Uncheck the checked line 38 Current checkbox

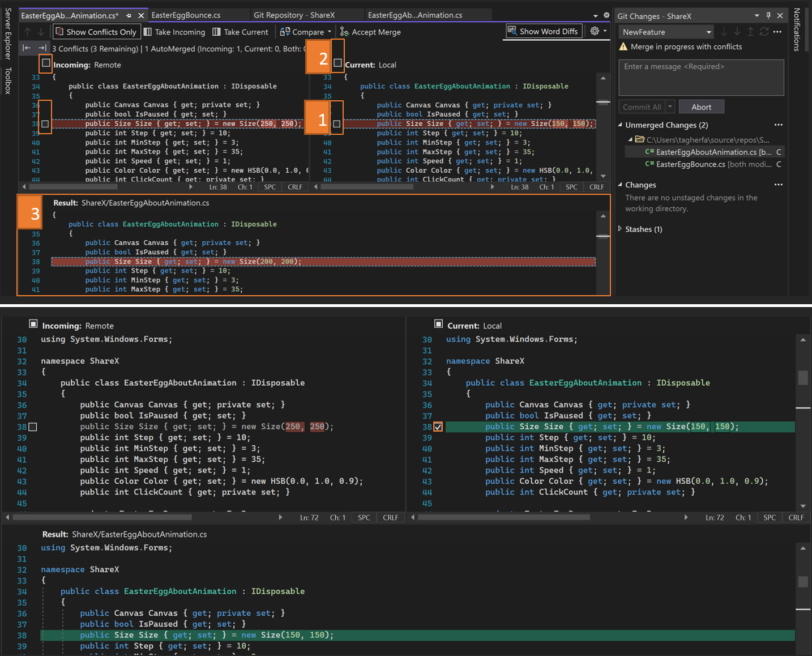[438, 427]
